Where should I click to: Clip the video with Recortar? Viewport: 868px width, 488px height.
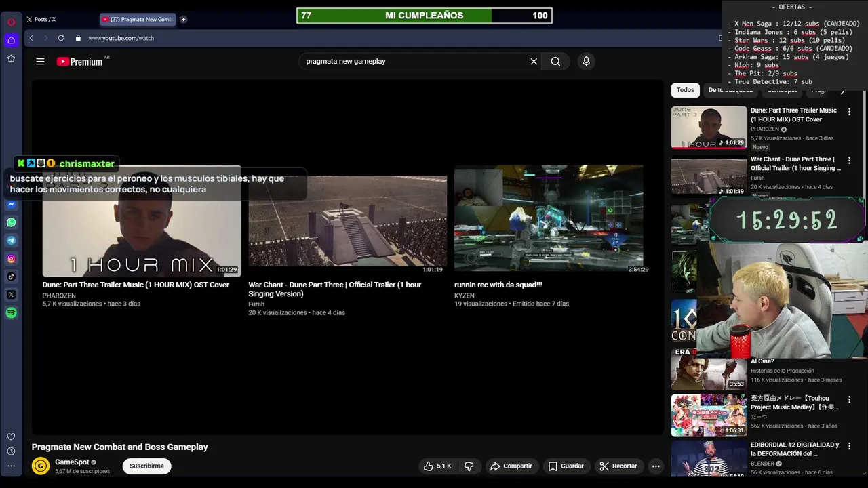coord(619,466)
